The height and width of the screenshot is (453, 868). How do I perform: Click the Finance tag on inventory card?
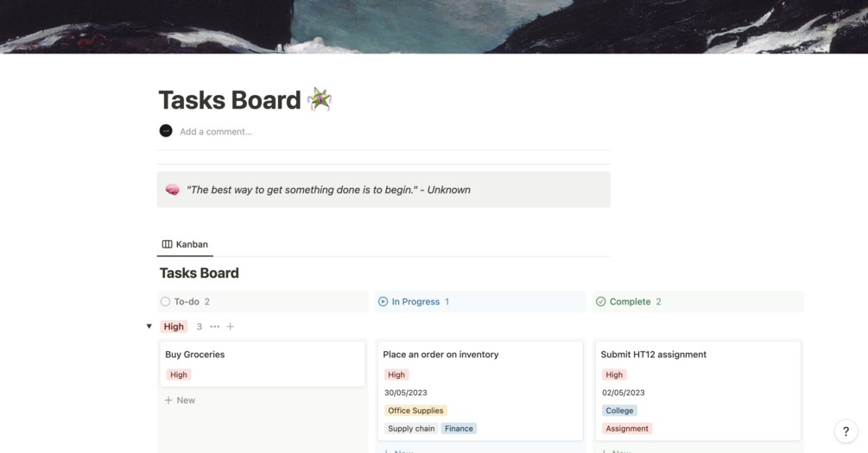coord(459,429)
